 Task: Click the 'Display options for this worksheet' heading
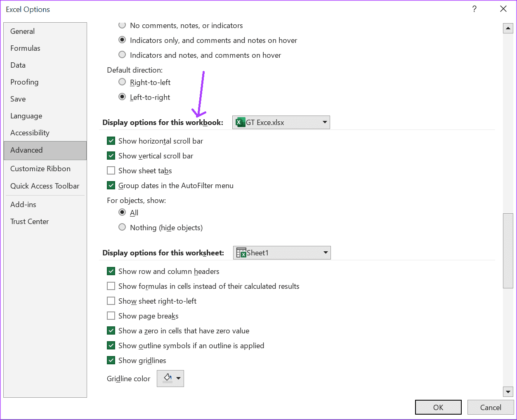tap(163, 253)
